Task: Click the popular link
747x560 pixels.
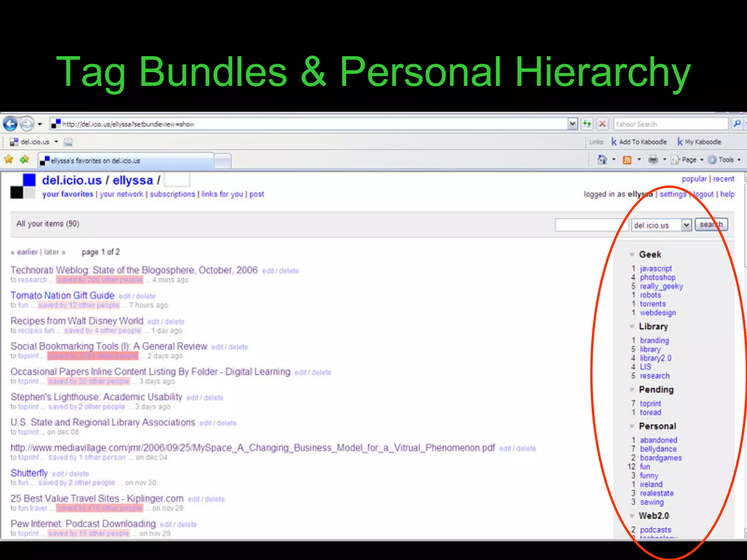Action: click(x=694, y=179)
